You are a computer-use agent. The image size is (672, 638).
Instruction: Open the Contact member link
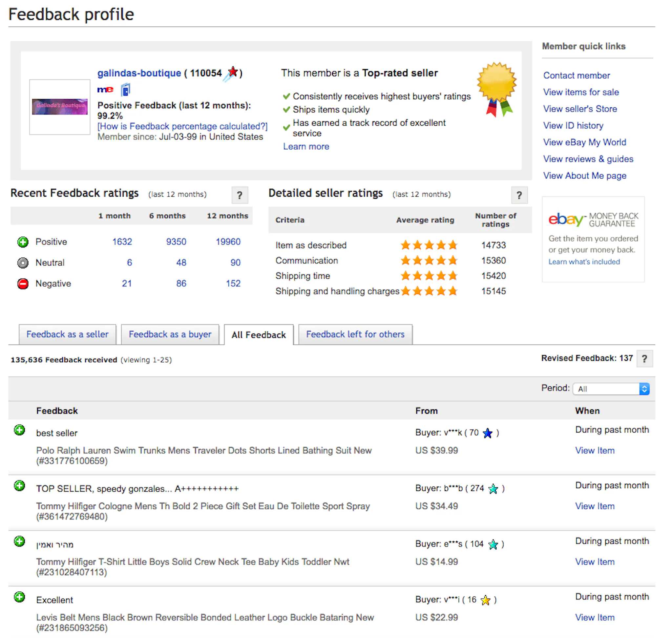point(577,75)
